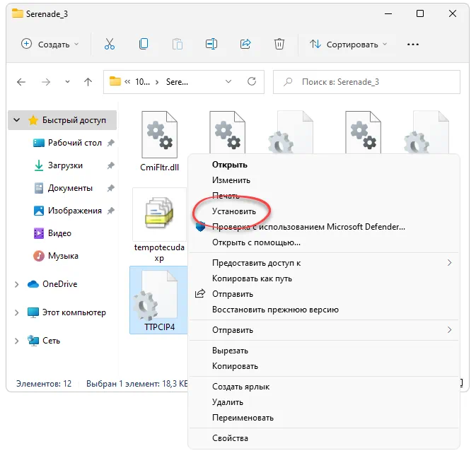
Task: Expand the Сеть tree node
Action: tap(17, 341)
